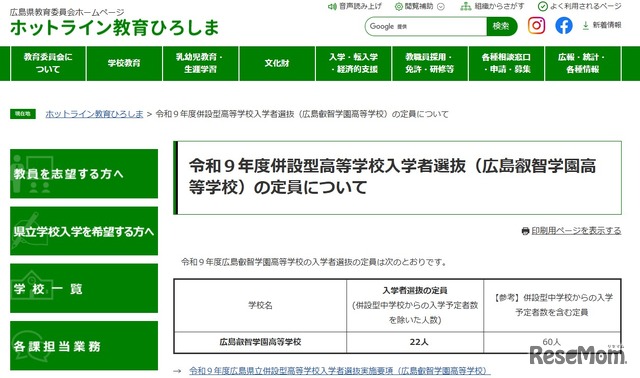Open 学校教育 menu

124,63
